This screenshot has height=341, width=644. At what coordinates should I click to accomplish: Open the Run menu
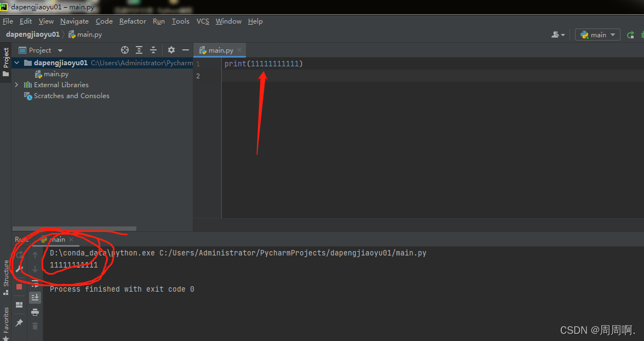(159, 21)
